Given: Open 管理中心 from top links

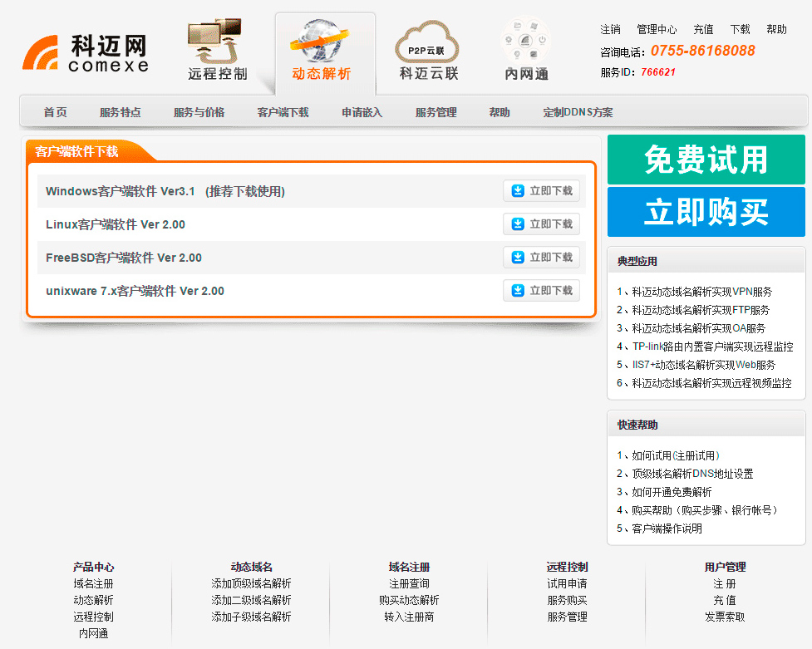Looking at the screenshot, I should click(657, 30).
